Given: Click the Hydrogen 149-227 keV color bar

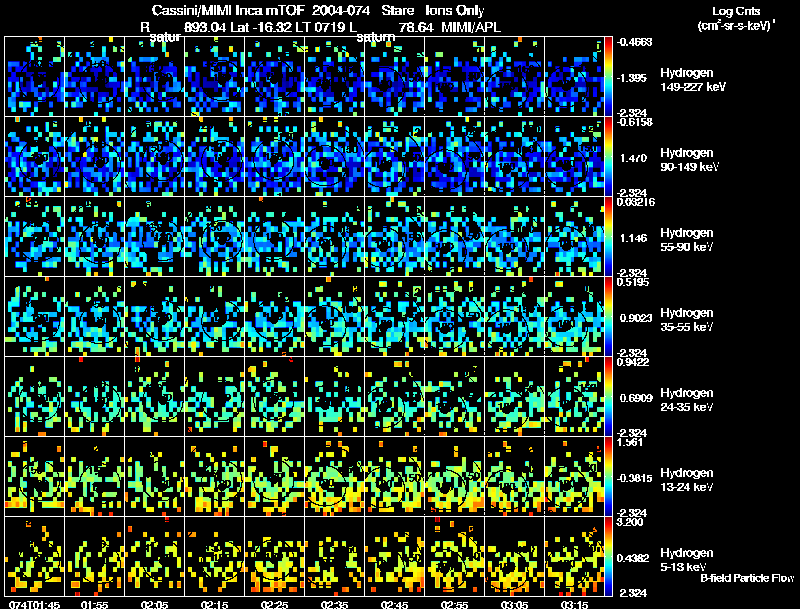Looking at the screenshot, I should [x=608, y=77].
